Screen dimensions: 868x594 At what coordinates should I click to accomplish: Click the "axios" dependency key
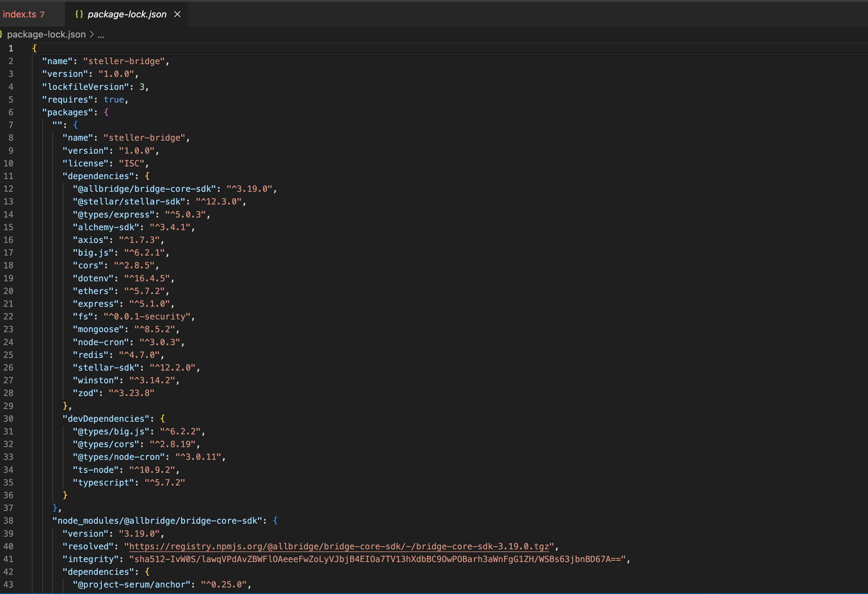point(91,240)
